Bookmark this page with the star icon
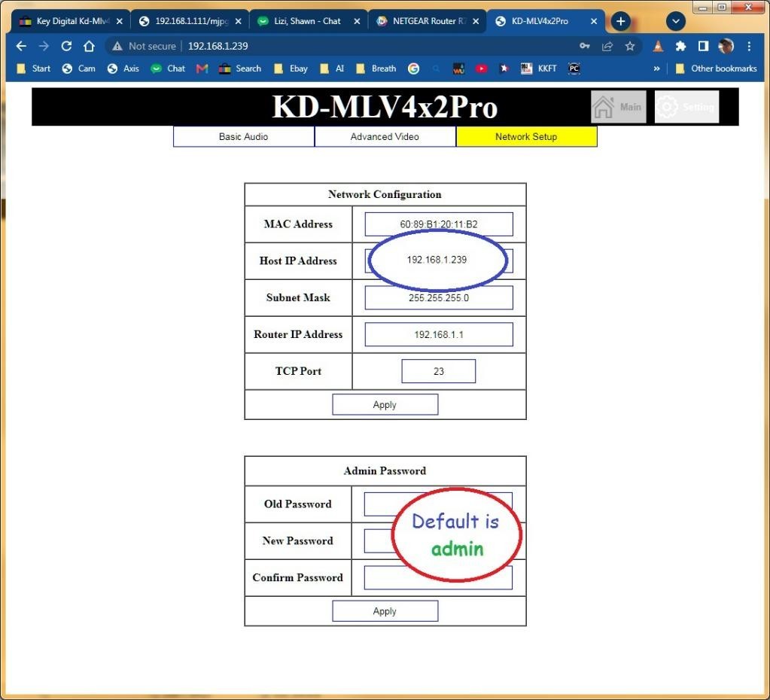 (630, 46)
